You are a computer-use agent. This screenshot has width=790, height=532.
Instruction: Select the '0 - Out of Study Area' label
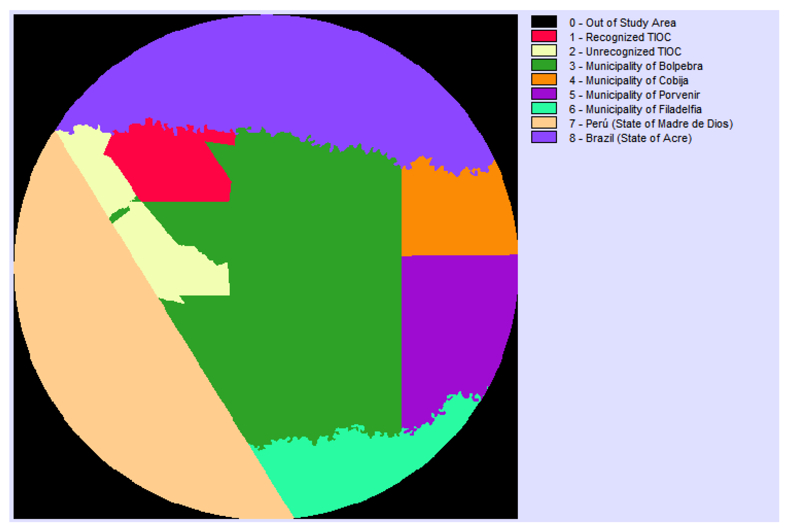622,23
